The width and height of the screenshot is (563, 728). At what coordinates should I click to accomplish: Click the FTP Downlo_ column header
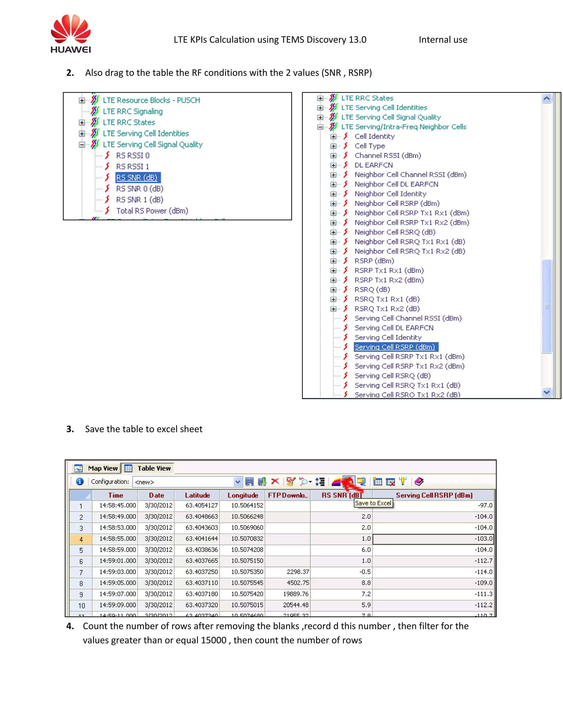288,495
